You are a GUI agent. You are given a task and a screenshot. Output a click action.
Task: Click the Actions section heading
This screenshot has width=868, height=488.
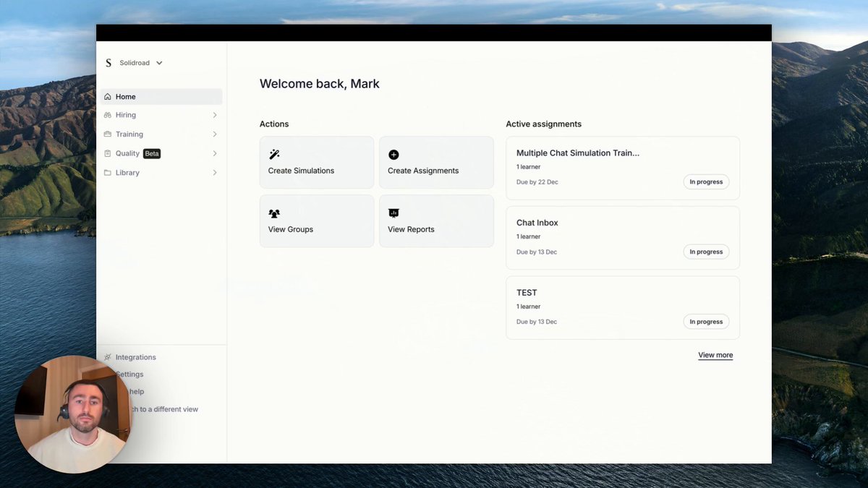point(274,124)
